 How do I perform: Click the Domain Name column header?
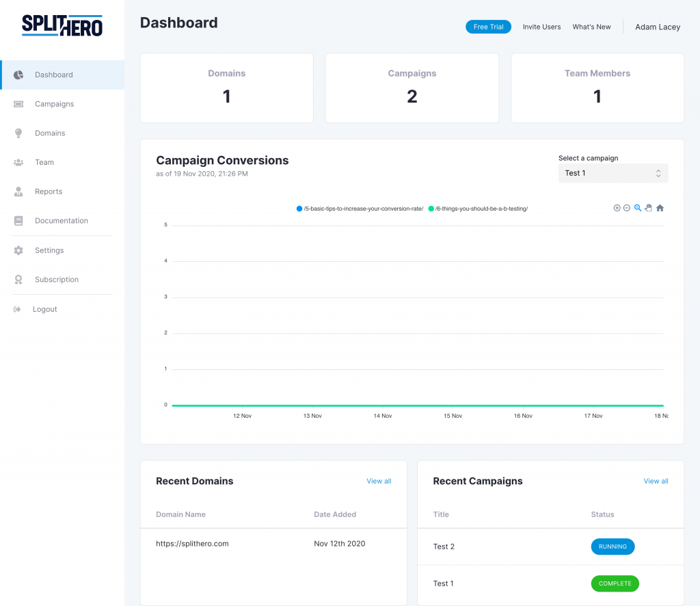tap(180, 514)
